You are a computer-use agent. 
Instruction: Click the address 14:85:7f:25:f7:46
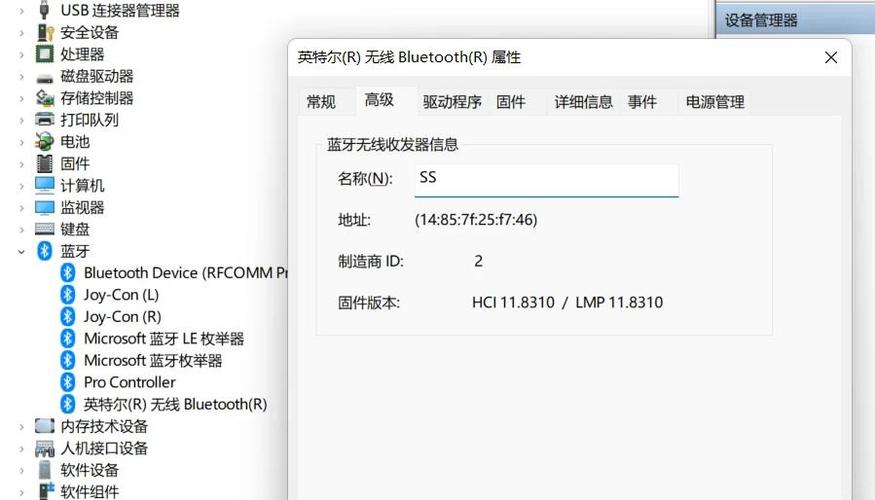tap(476, 220)
